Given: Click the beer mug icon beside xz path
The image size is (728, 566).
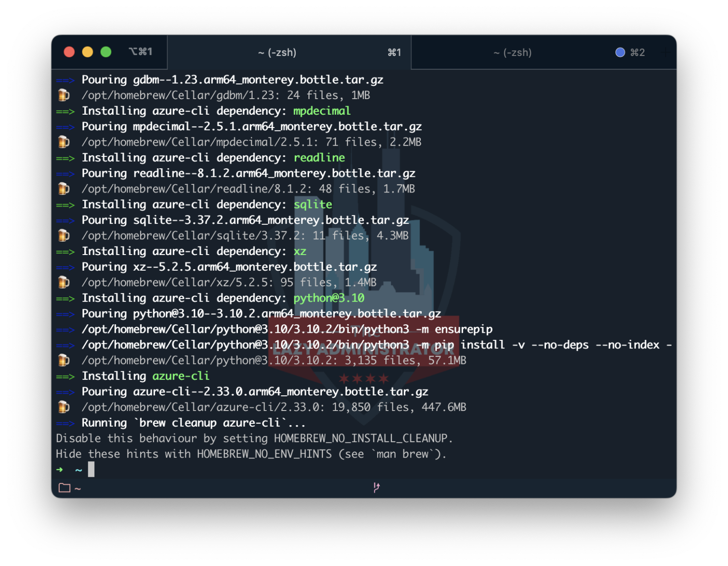Looking at the screenshot, I should (x=64, y=282).
